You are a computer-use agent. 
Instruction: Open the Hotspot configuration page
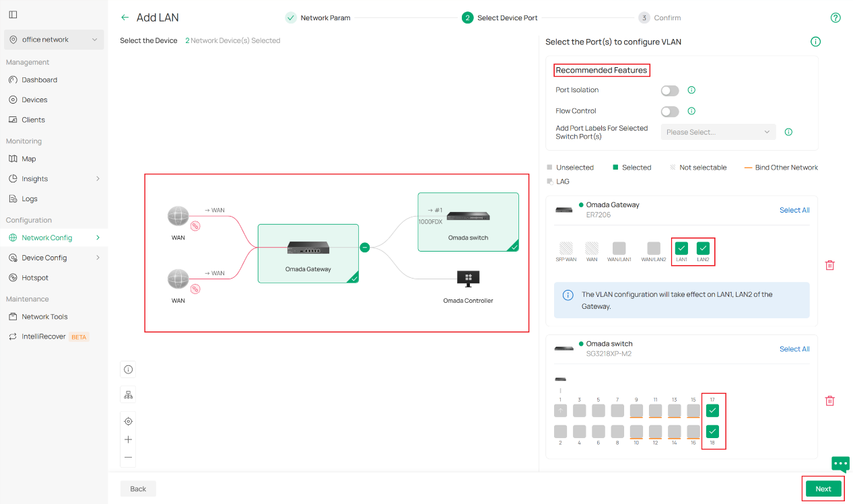click(35, 277)
